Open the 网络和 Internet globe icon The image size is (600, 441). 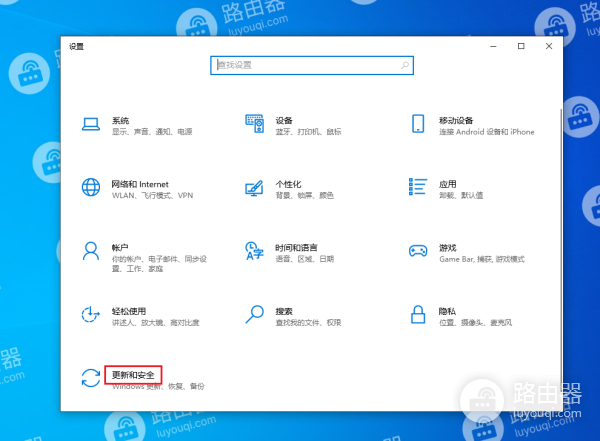click(x=91, y=187)
